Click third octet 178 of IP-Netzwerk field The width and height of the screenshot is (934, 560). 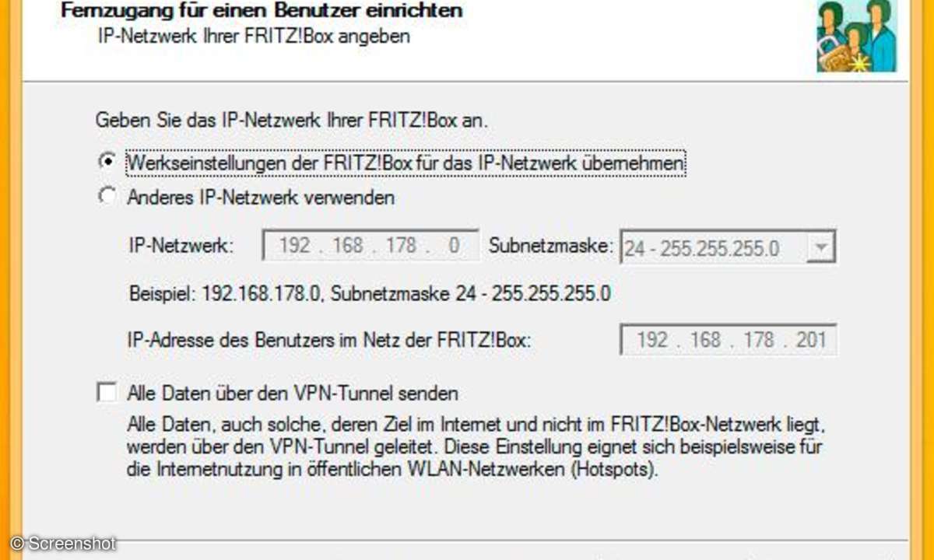pyautogui.click(x=401, y=247)
